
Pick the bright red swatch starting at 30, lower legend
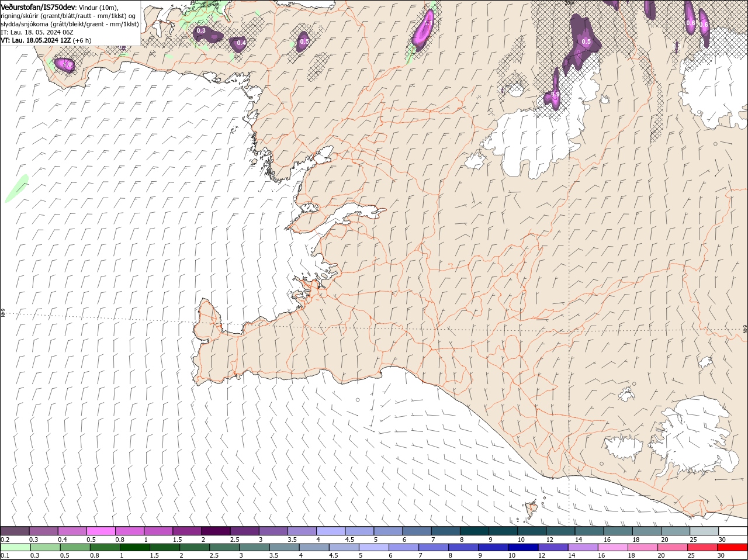(x=732, y=548)
